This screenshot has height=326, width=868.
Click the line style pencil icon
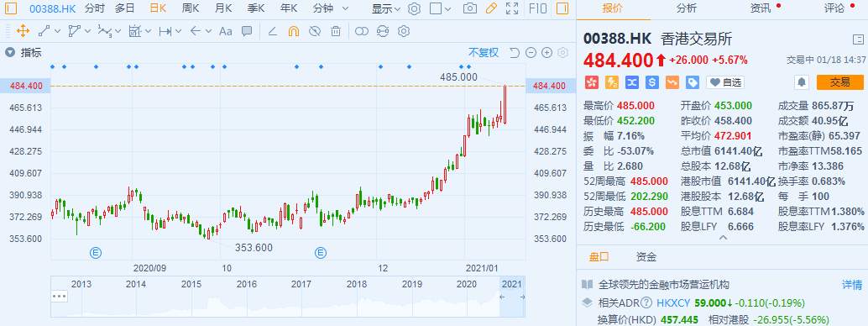click(x=272, y=31)
